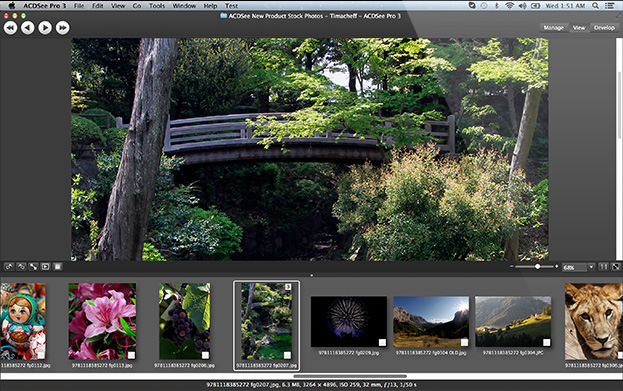Click the file name 9781118385272 fg0209.jpg
Screen dimensions: 623x391
click(348, 353)
